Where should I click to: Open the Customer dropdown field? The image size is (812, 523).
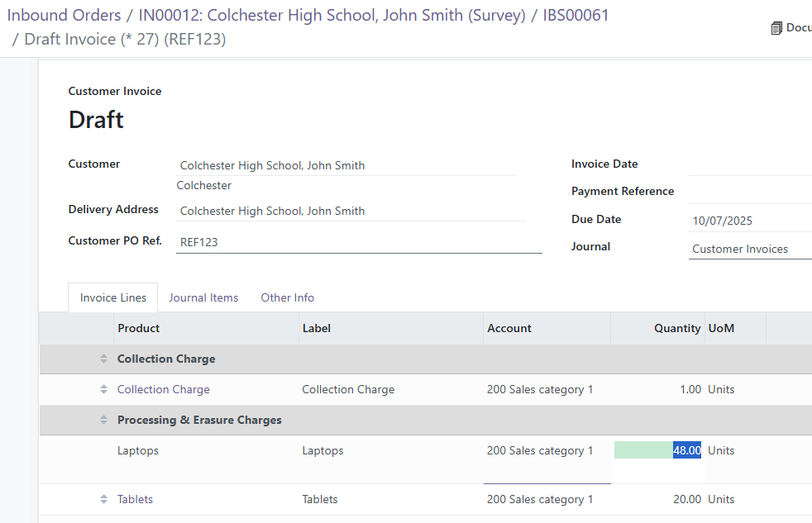coord(346,165)
